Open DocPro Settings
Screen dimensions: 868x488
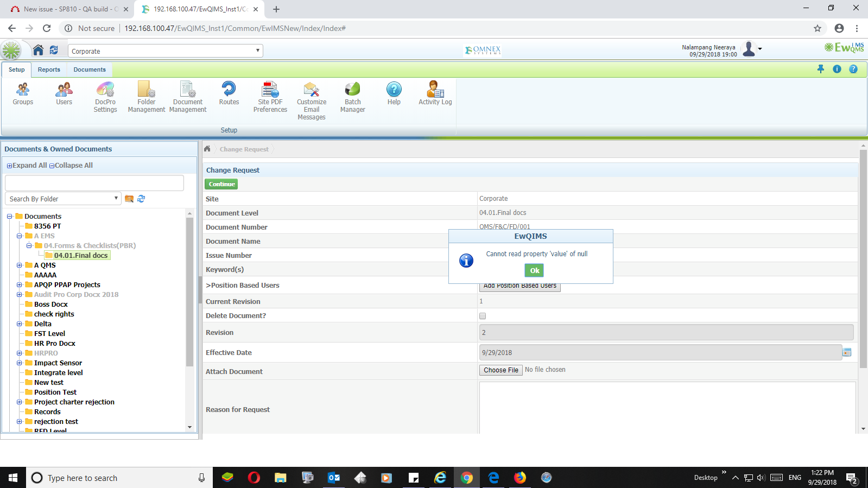pyautogui.click(x=105, y=97)
